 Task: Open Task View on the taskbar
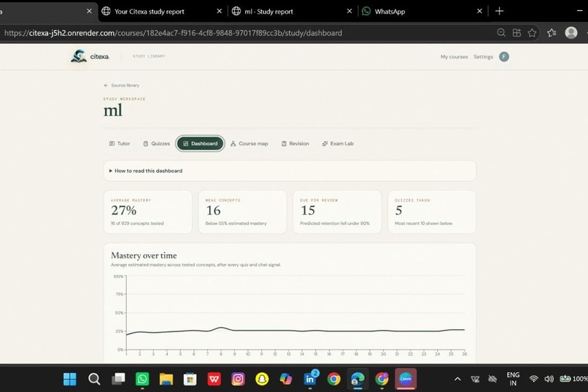(x=118, y=379)
